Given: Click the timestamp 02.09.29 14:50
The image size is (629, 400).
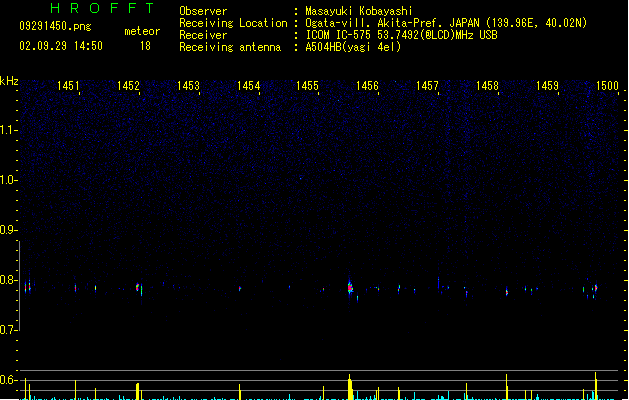Looking at the screenshot, I should pyautogui.click(x=61, y=46).
